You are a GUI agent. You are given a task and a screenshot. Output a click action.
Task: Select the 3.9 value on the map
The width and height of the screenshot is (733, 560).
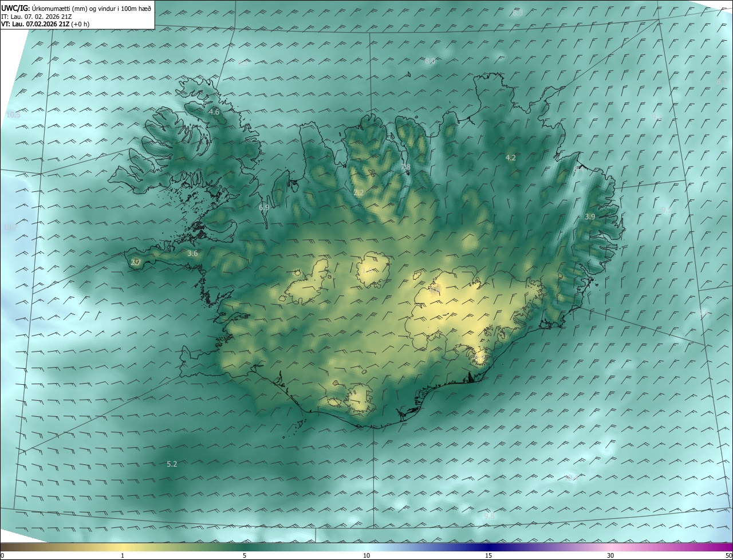coord(590,216)
